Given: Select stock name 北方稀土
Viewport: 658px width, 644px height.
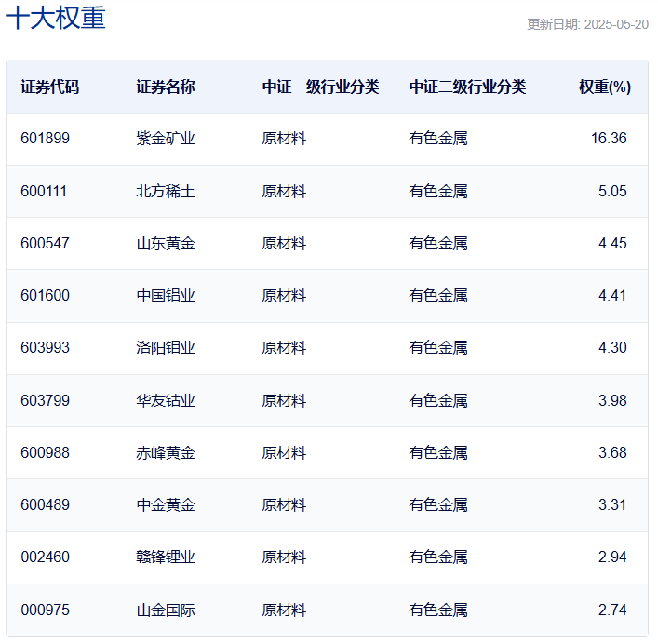Looking at the screenshot, I should [166, 191].
